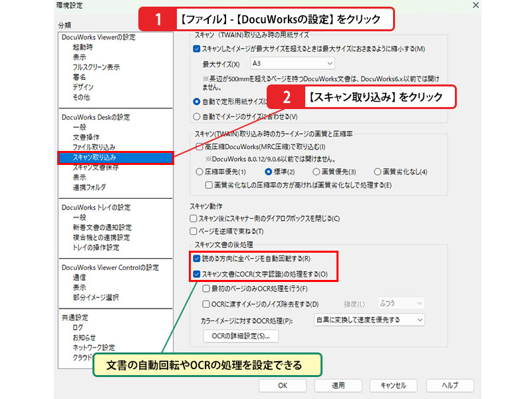Select 複合機との連携設定 in category list
This screenshot has height=399, width=532.
click(102, 237)
